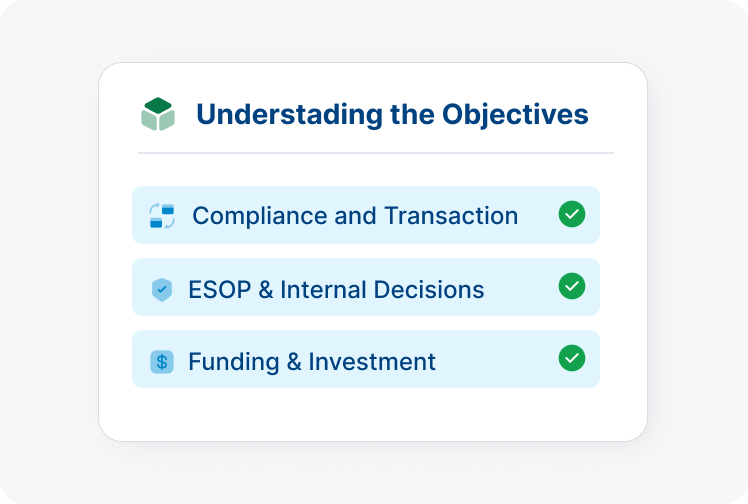Click the Funding dollar sign icon
This screenshot has width=748, height=504.
click(x=162, y=361)
